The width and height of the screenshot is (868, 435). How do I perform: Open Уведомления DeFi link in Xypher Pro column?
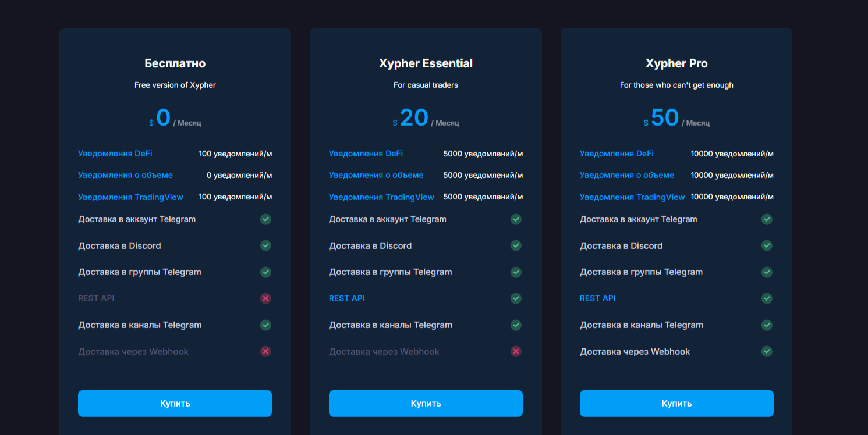tap(616, 154)
